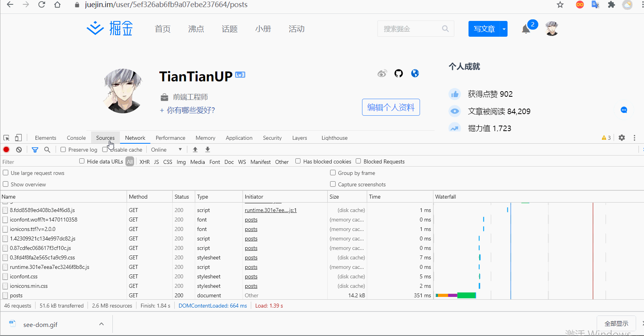Open the Lighthouse tab
The width and height of the screenshot is (644, 336).
point(334,138)
